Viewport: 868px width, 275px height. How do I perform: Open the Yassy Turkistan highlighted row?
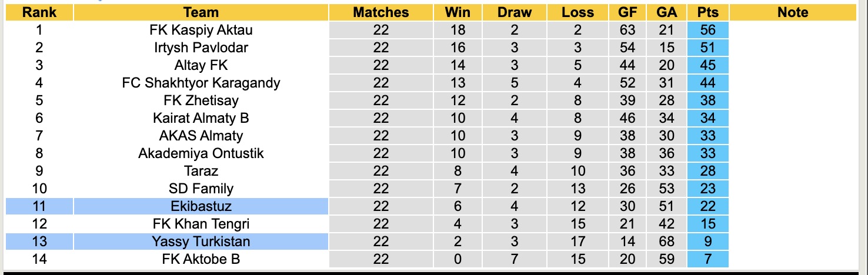pos(201,242)
